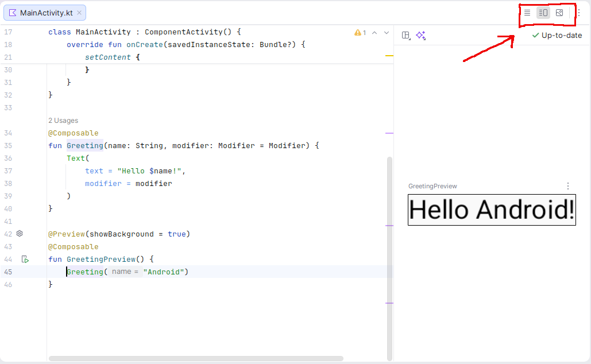Image resolution: width=591 pixels, height=364 pixels.
Task: Click the savedInstanceState parameter name
Action: (209, 44)
